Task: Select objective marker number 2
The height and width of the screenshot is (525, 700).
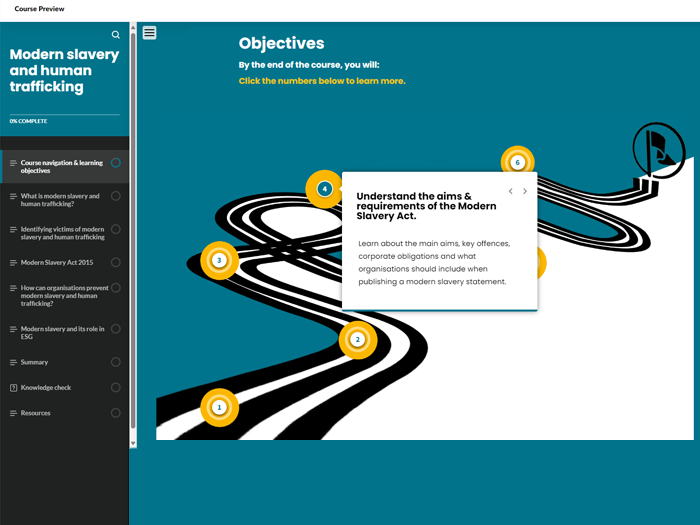Action: point(358,340)
